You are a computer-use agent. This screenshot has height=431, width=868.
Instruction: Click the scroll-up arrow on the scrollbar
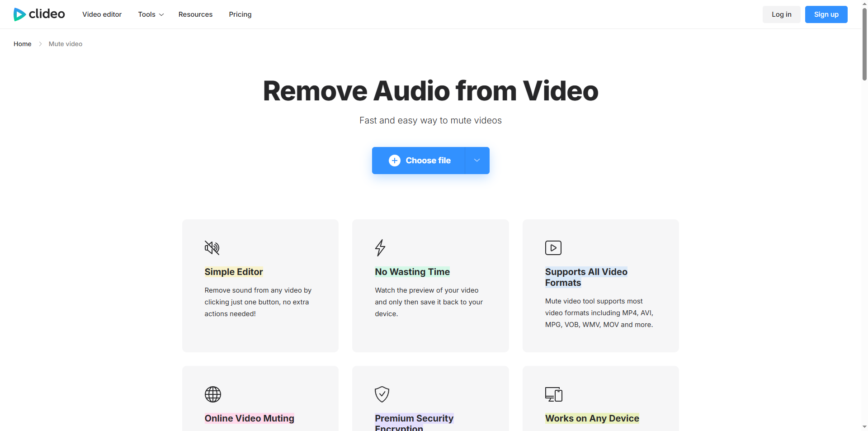coord(864,4)
